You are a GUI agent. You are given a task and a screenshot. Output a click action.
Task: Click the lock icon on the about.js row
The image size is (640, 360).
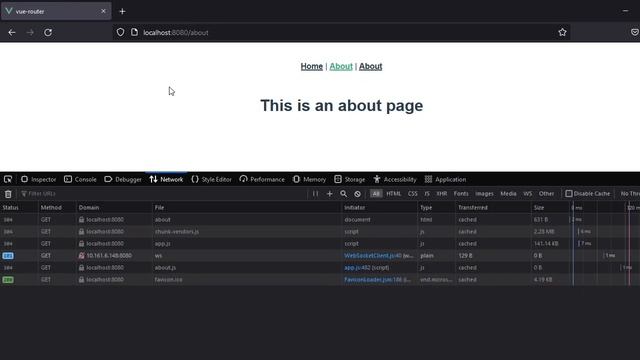[x=82, y=268]
